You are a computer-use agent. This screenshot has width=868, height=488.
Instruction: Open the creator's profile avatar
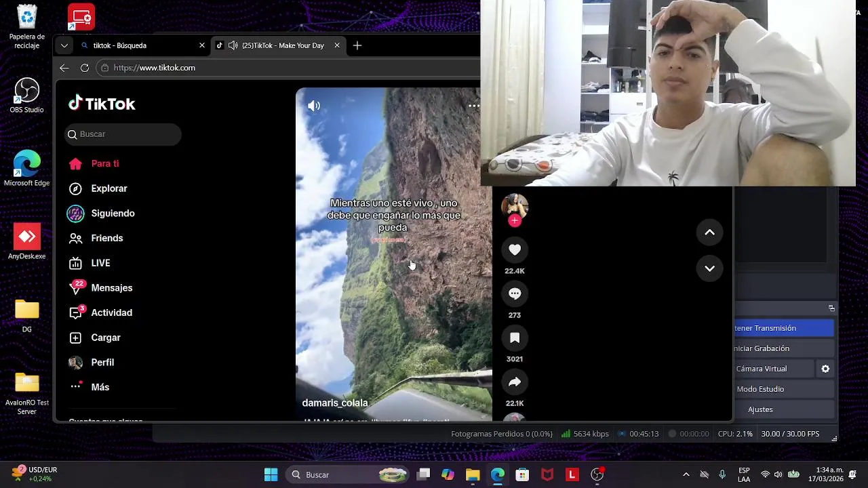515,205
